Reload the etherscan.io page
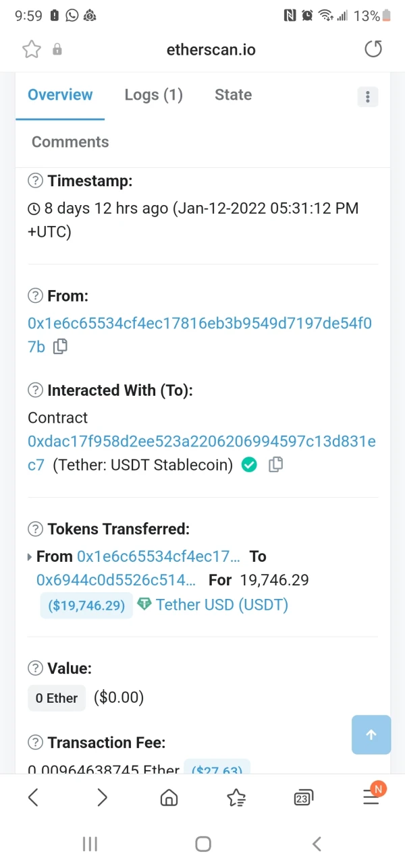This screenshot has width=405, height=868. (373, 49)
